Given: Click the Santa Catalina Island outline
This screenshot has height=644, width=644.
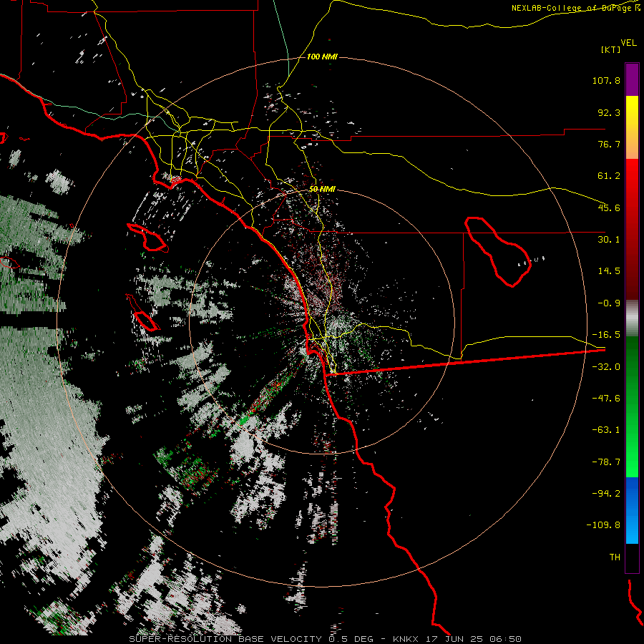Looking at the screenshot, I should [147, 238].
